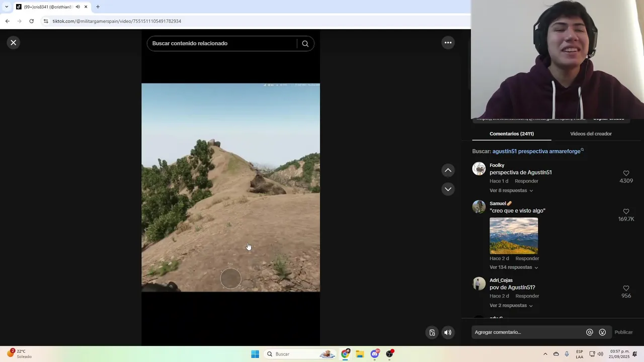Open Discord from the taskbar

coord(375,354)
